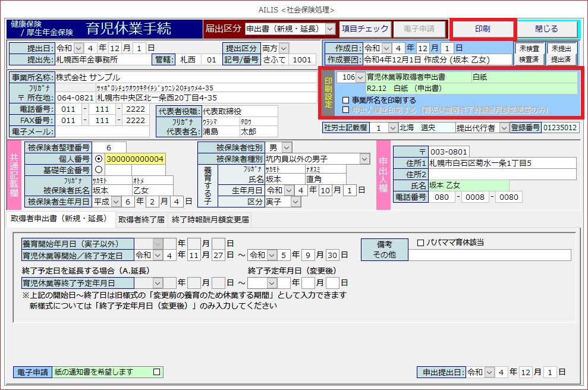This screenshot has height=390, width=588.
Task: Click the 閉じる close button
Action: click(546, 29)
